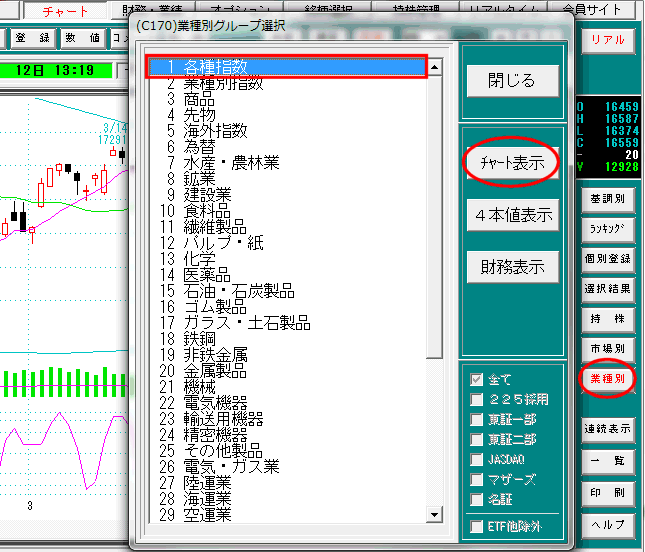Viewport: 645px width, 552px height.
Task: Click the list scrollbar down arrow
Action: [434, 515]
